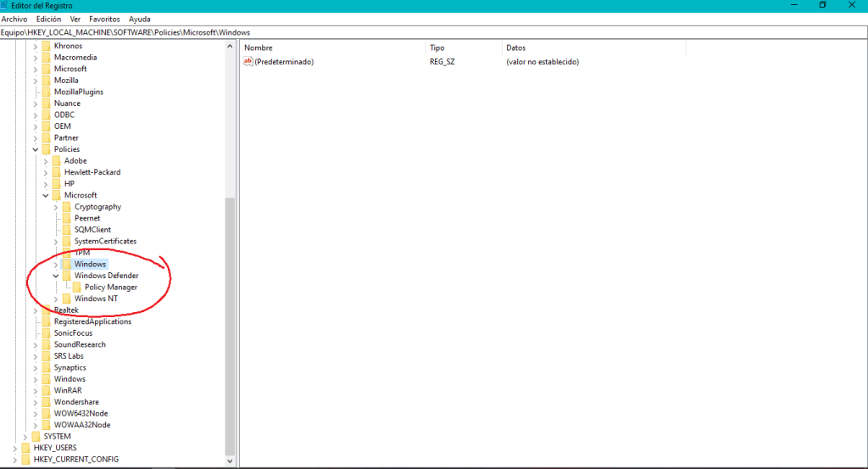Open the Favoritos menu
The image size is (868, 469).
tap(104, 19)
